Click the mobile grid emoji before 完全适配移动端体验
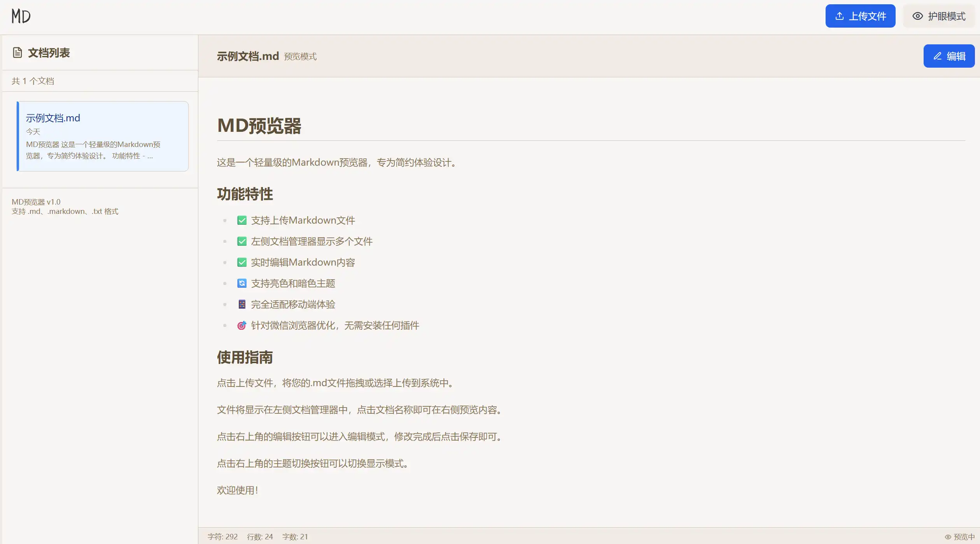 (x=242, y=304)
